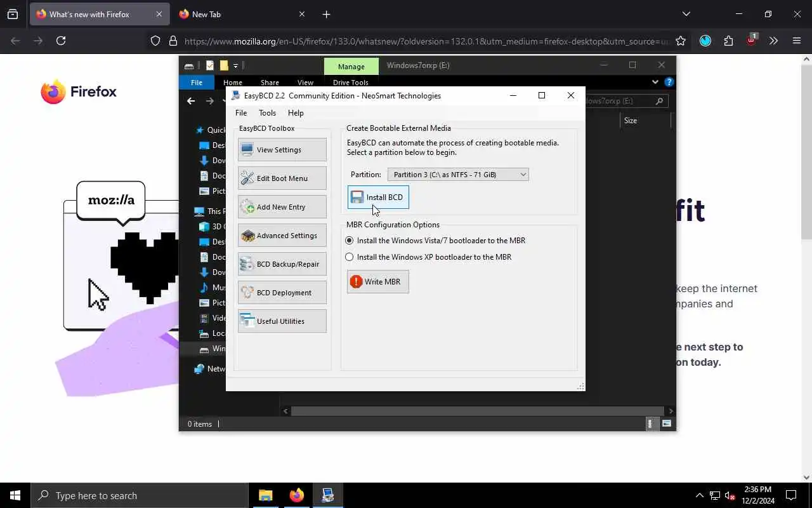The image size is (812, 508).
Task: Expand the Explorer ribbon chevron
Action: (655, 82)
